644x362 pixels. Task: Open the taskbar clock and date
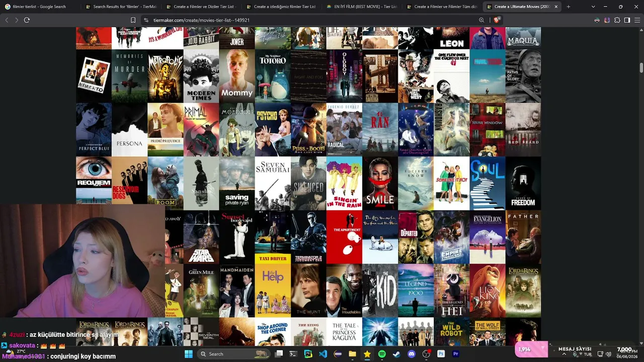click(627, 354)
